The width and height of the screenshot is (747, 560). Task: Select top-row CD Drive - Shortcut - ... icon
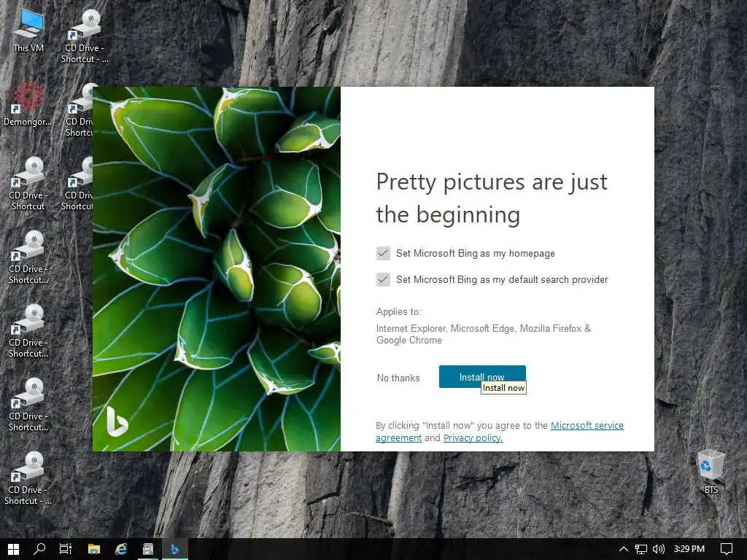click(85, 36)
